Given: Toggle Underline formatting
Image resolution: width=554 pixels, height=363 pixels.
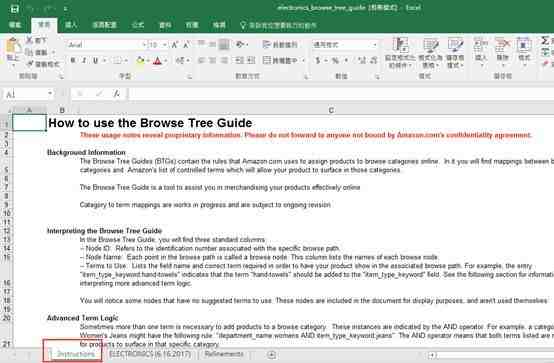Looking at the screenshot, I should pyautogui.click(x=95, y=60).
